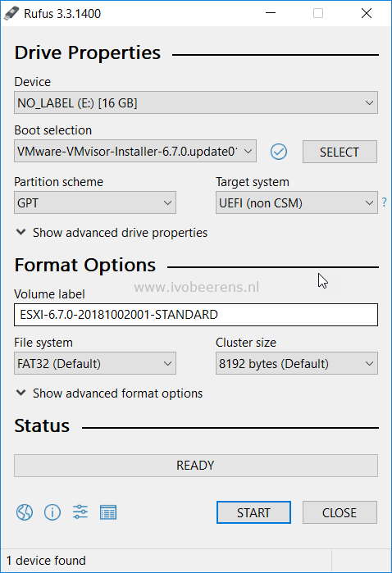Click the ISO checksum checkmark icon

(279, 152)
